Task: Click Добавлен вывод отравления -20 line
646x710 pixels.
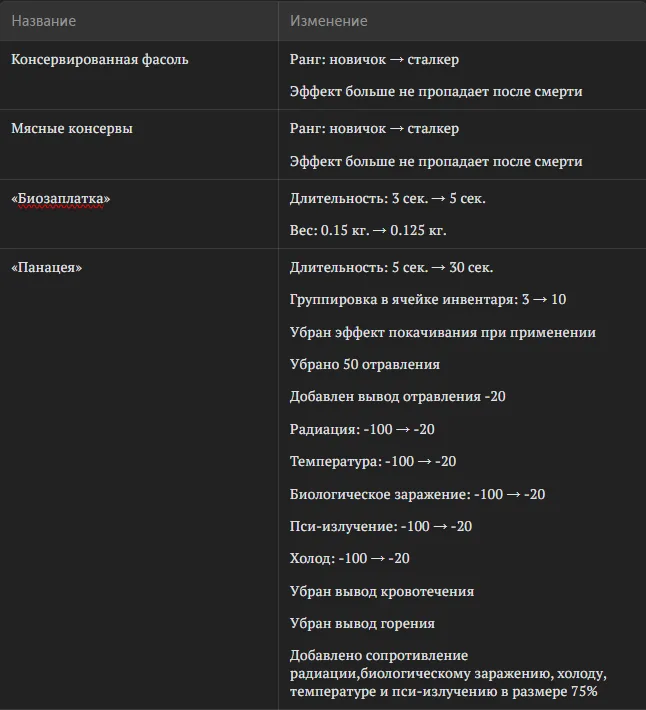Action: pos(397,396)
